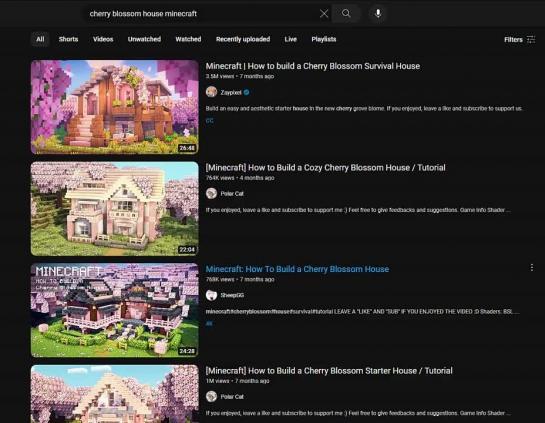Open the Cherry Blossom Starter House thumbnail
Image resolution: width=545 pixels, height=423 pixels.
coord(115,394)
